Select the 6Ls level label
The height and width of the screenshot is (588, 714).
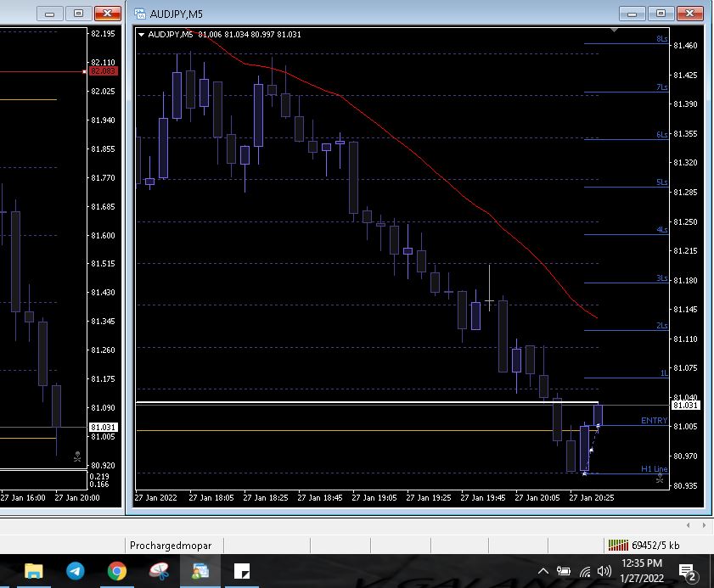(662, 134)
